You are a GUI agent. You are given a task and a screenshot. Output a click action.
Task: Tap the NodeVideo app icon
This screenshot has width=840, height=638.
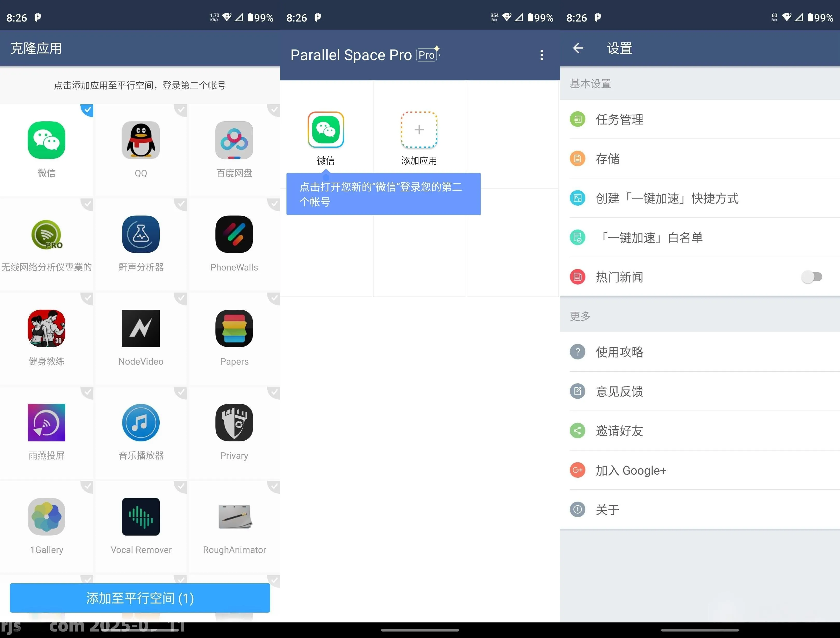point(141,328)
